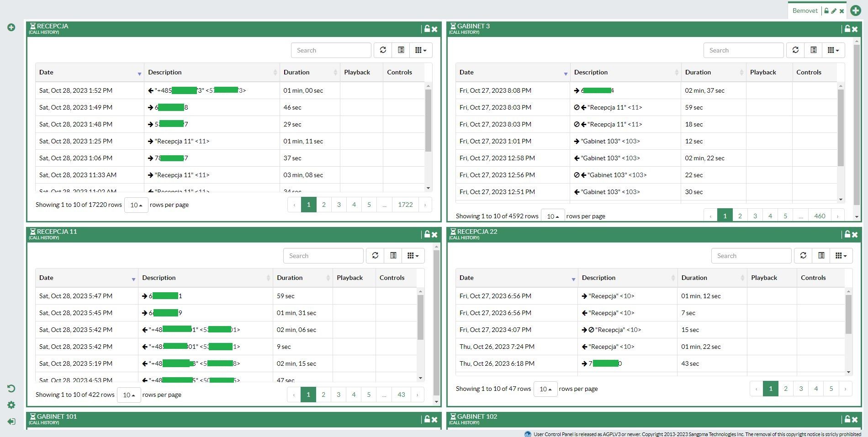Refresh the GABINET 3 call history table
Image resolution: width=868 pixels, height=437 pixels.
pos(795,50)
